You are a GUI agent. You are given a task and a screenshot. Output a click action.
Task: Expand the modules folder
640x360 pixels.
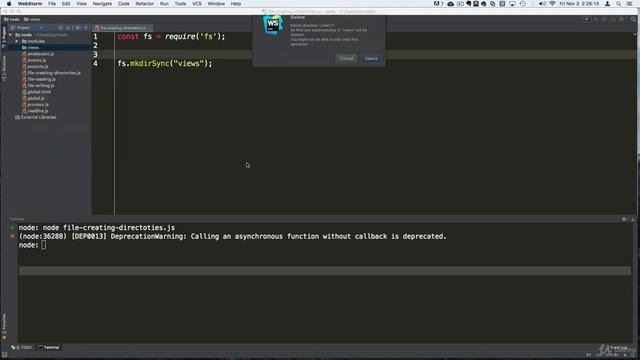(17, 41)
